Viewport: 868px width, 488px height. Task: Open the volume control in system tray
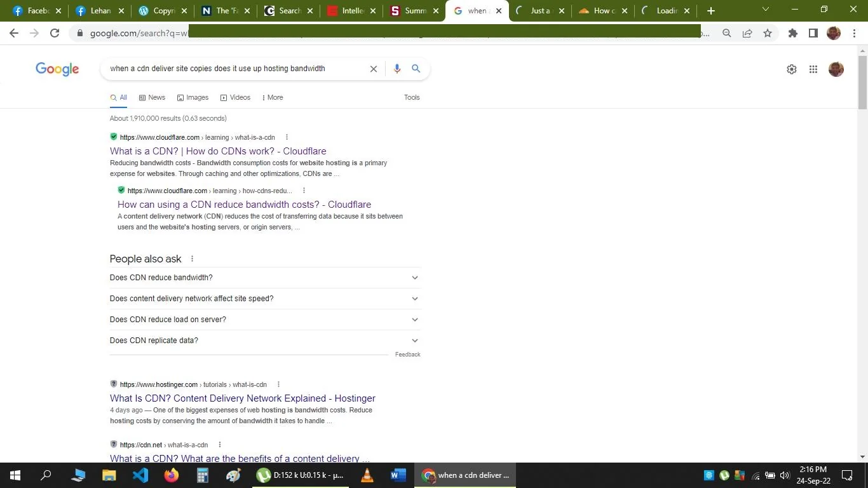pos(785,475)
